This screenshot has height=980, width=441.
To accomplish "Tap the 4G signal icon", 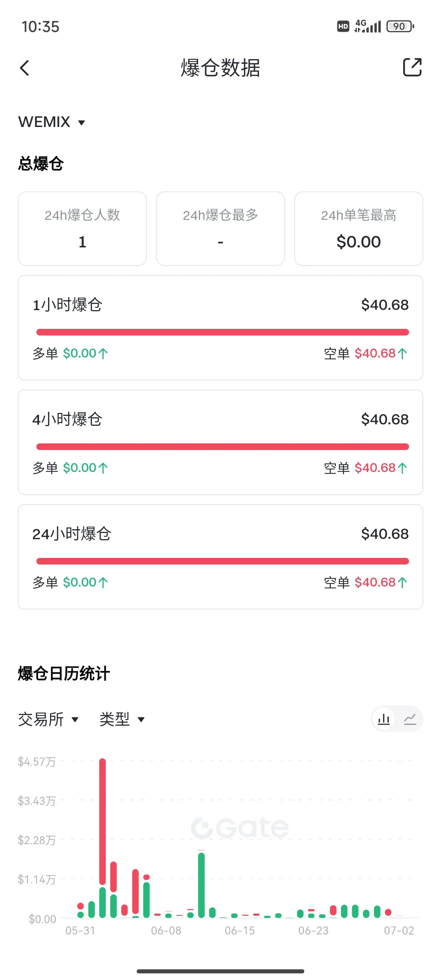I will pyautogui.click(x=367, y=26).
